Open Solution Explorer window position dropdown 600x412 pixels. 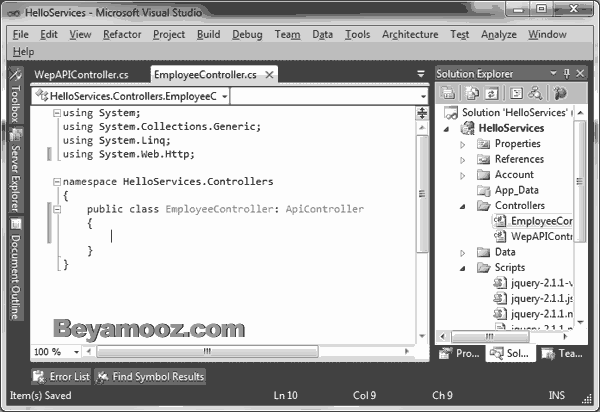click(553, 73)
